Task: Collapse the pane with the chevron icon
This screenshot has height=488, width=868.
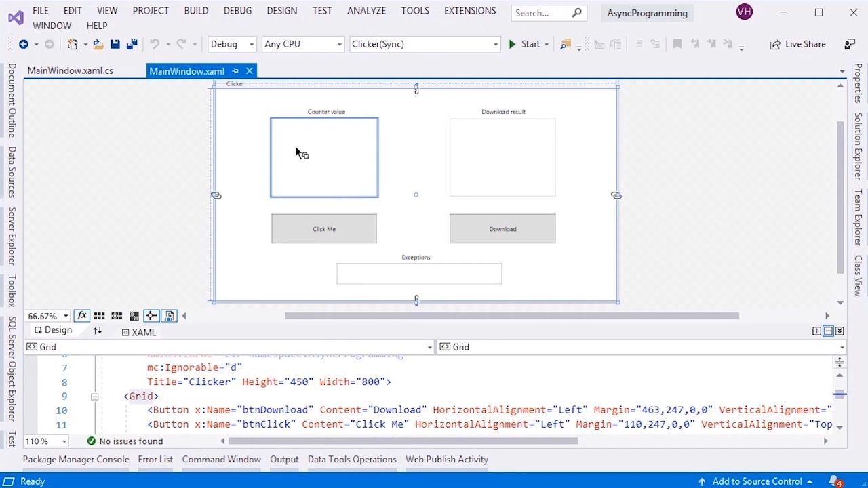Action: (840, 331)
